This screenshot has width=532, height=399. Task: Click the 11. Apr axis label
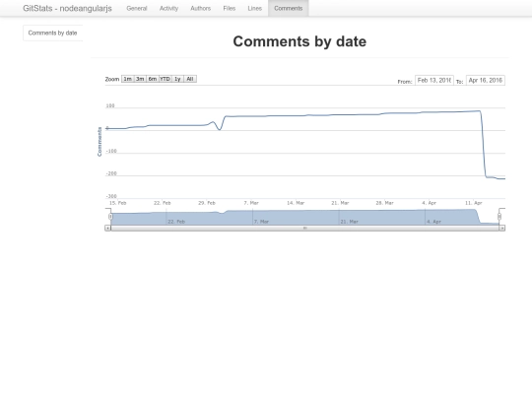click(x=473, y=203)
